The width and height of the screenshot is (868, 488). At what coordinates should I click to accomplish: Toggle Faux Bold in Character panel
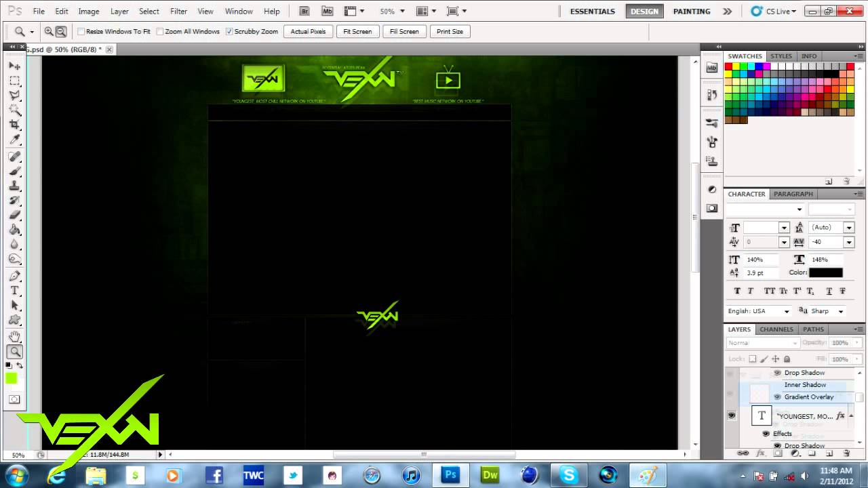click(x=737, y=291)
